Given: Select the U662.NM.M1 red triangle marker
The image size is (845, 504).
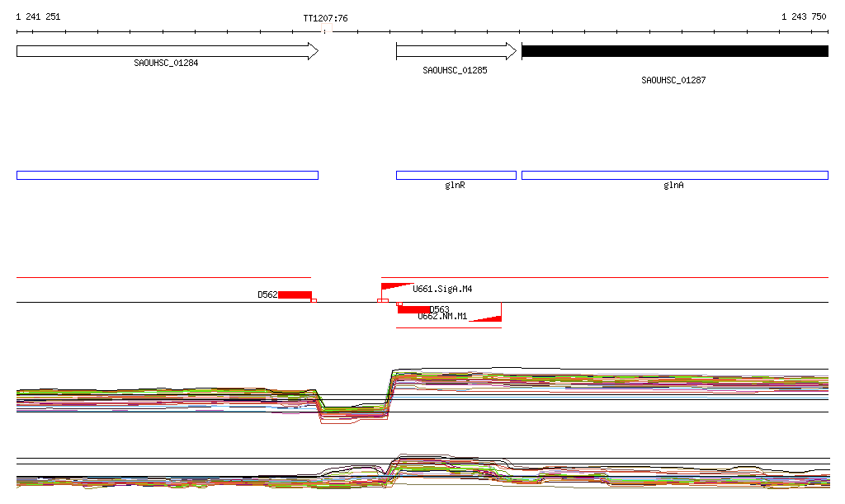Looking at the screenshot, I should (x=485, y=318).
